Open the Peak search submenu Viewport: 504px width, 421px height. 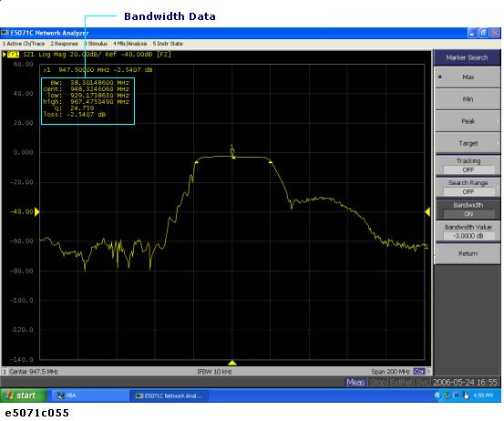click(468, 121)
